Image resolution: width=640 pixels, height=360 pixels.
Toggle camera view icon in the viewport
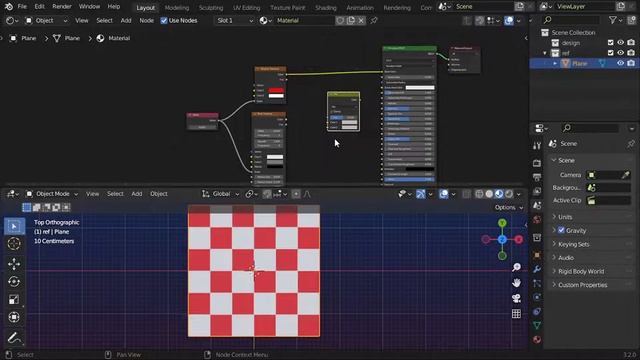(x=516, y=298)
